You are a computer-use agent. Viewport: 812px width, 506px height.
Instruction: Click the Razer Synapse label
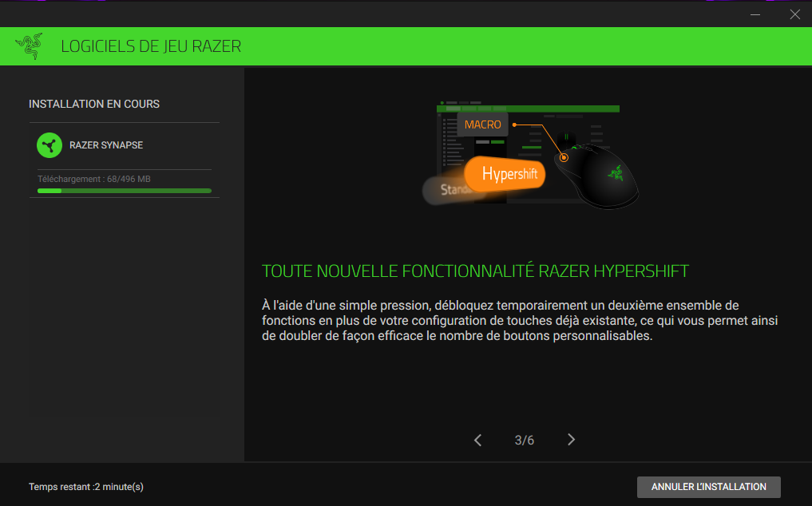point(106,145)
